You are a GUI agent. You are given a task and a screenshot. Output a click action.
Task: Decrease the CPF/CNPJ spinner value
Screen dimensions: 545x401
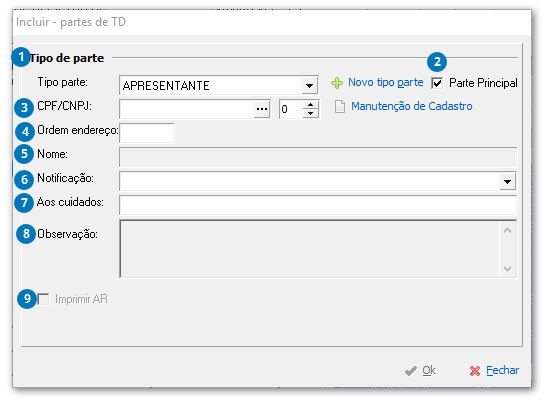[311, 113]
